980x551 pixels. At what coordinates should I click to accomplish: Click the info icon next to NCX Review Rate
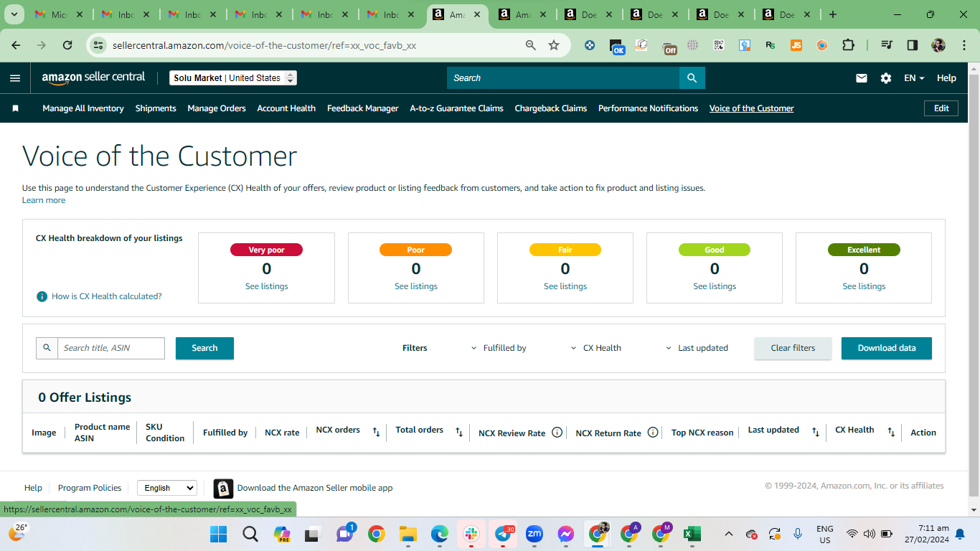[x=557, y=432]
